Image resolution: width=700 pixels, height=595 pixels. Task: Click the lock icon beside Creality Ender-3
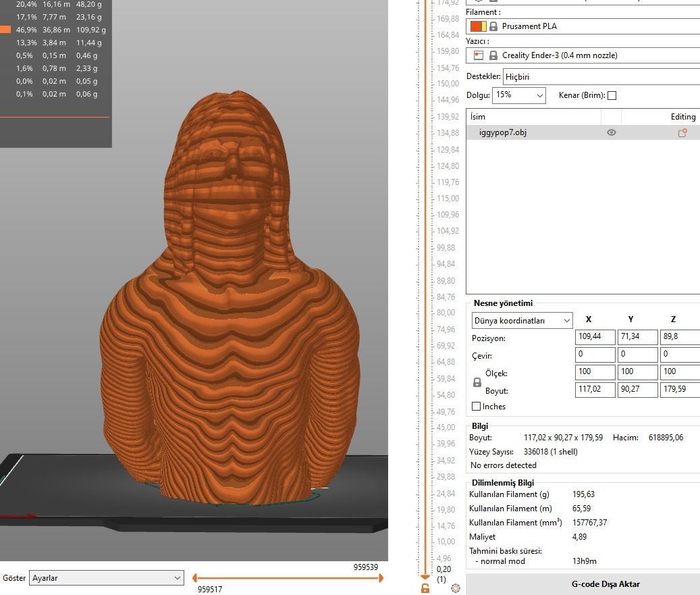493,55
